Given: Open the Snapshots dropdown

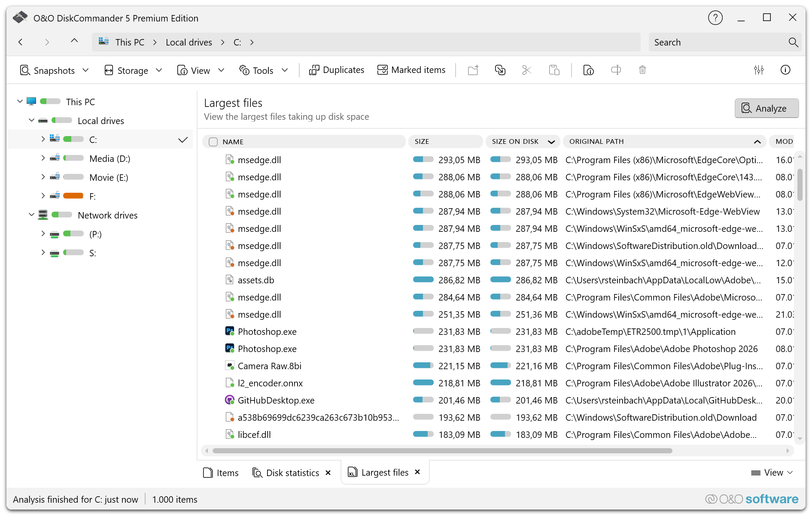Looking at the screenshot, I should [x=55, y=70].
